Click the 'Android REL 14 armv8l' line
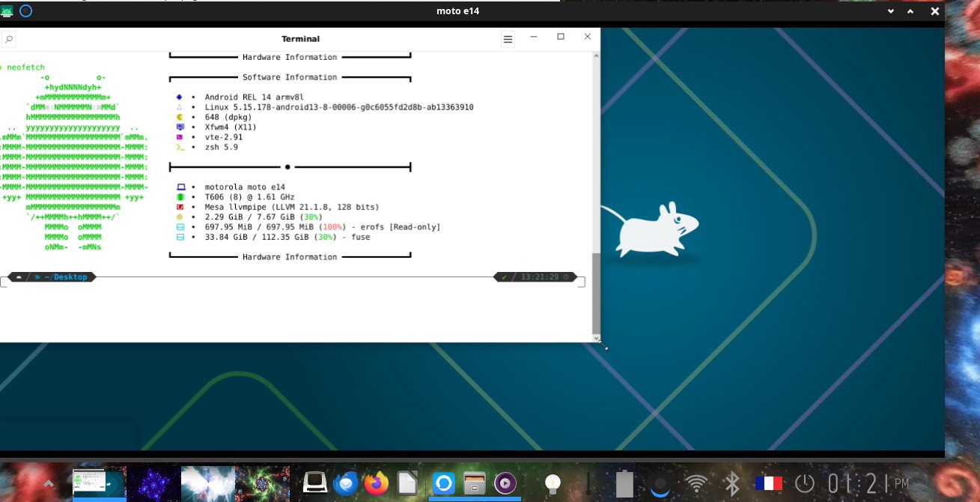This screenshot has height=502, width=980. [254, 97]
